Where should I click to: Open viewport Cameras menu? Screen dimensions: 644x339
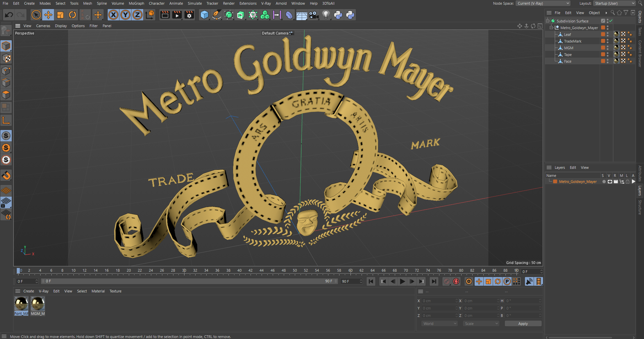[43, 26]
